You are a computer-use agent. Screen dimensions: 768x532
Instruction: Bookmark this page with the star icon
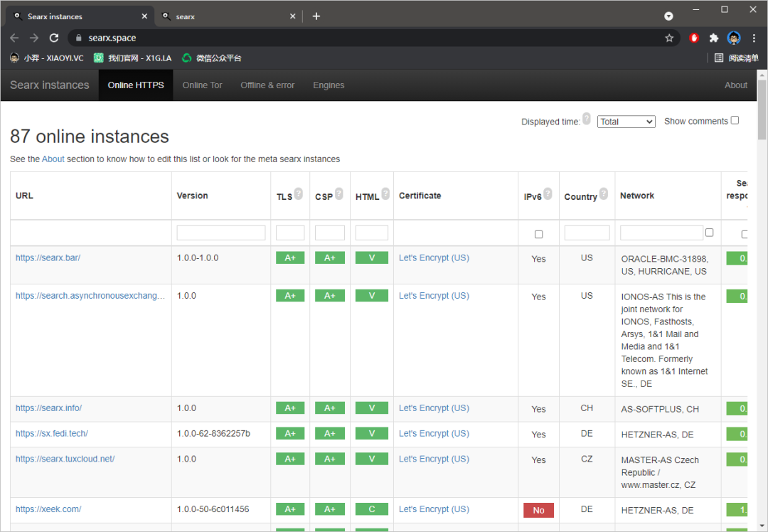669,38
